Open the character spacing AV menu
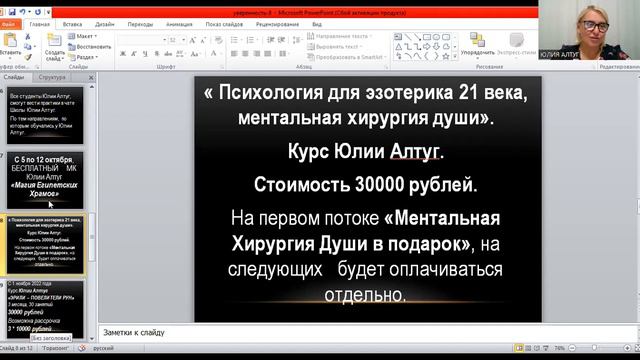Image resolution: width=640 pixels, height=360 pixels. [181, 54]
